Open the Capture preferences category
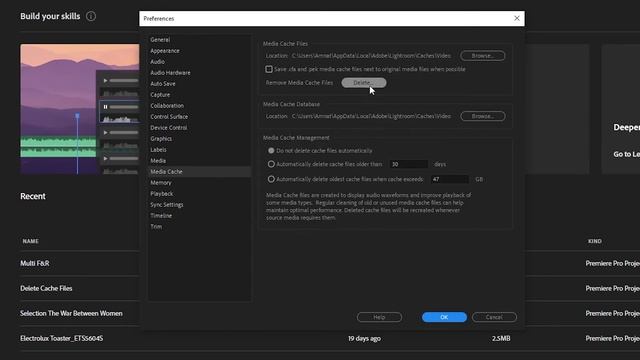Screen dimensions: 640x360 (x=160, y=95)
